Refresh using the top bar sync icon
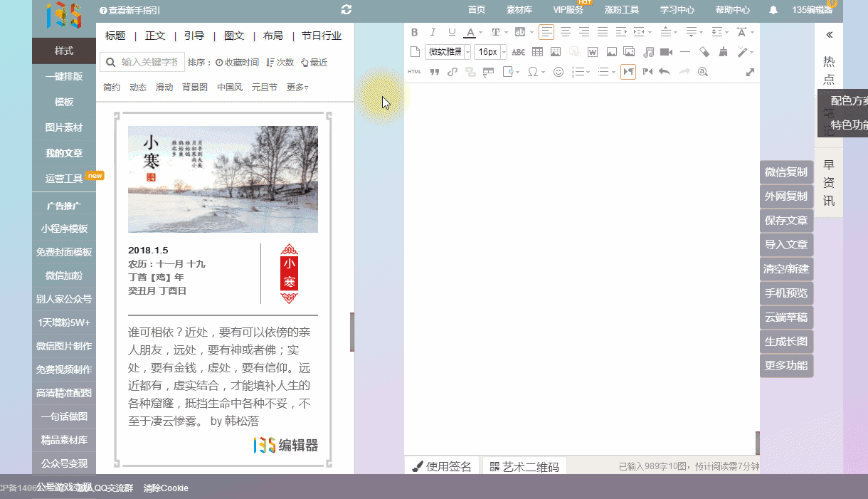Viewport: 868px width, 499px height. point(346,9)
